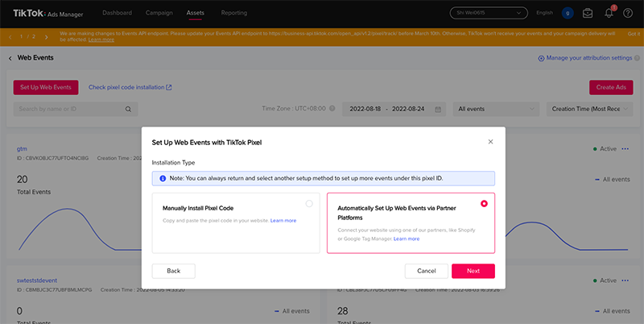Open the account selector Shi Wei0615 dropdown
Viewport: 644px width, 324px height.
[489, 13]
